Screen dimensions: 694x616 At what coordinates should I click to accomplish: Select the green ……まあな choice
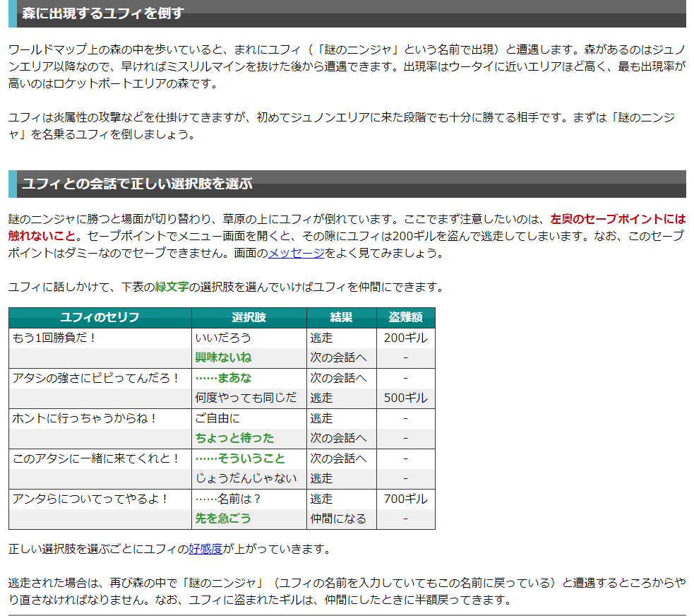[225, 378]
